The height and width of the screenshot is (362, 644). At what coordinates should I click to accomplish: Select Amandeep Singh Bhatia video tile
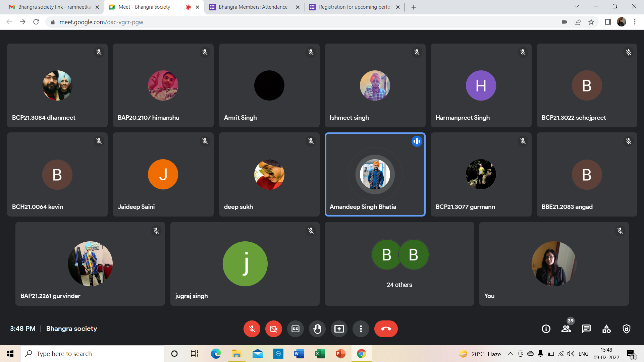375,174
